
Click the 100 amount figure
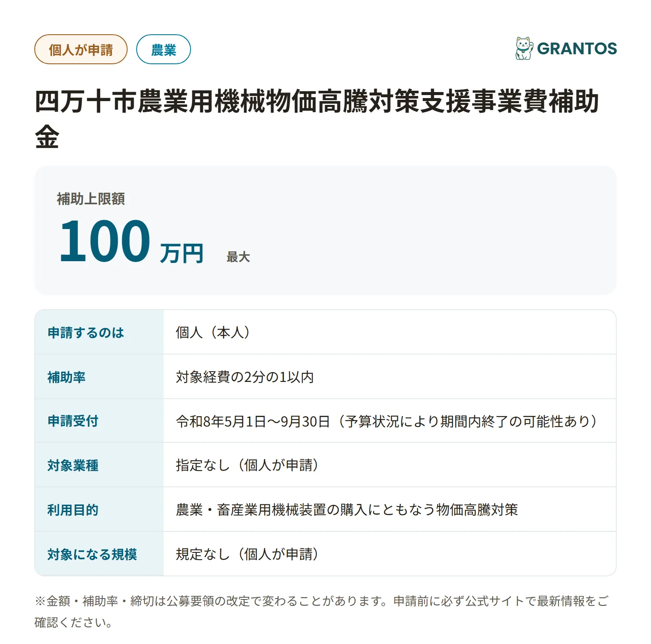point(105,241)
